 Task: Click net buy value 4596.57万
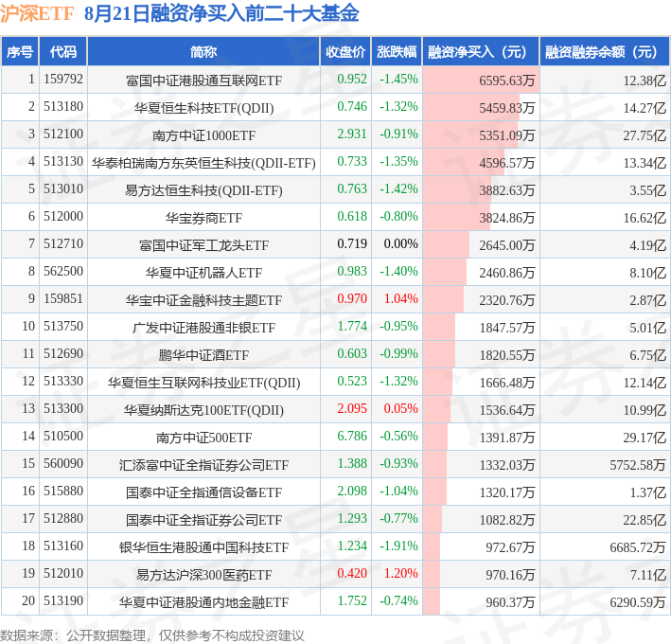[506, 163]
